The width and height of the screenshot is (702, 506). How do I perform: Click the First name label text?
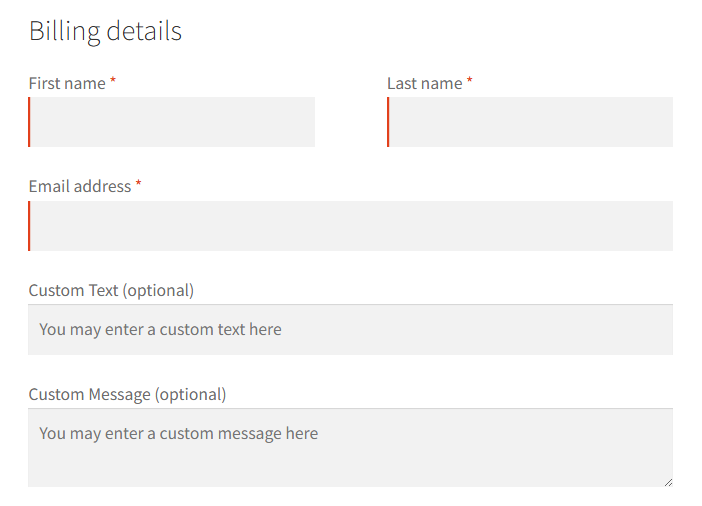[x=67, y=83]
